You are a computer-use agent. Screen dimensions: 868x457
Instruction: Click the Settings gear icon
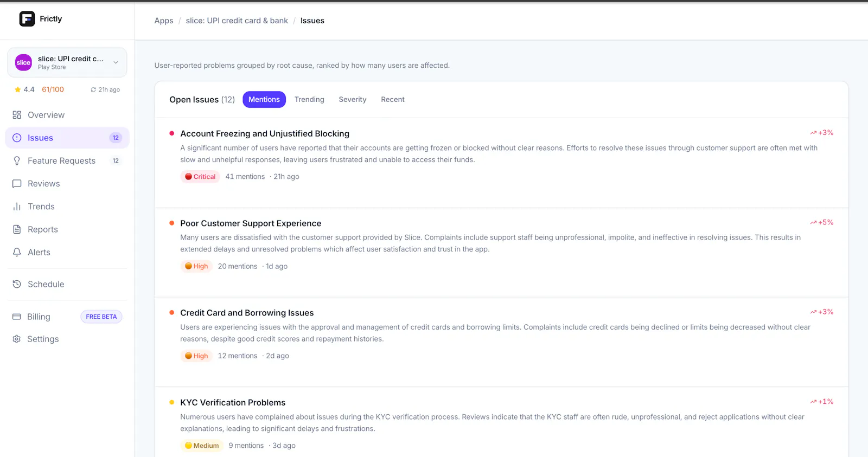(x=17, y=339)
